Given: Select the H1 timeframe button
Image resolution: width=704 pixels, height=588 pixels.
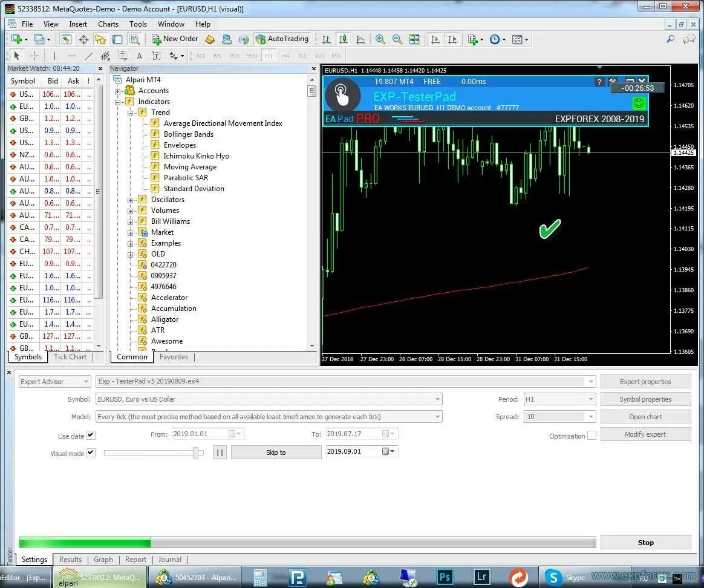Looking at the screenshot, I should pos(269,56).
